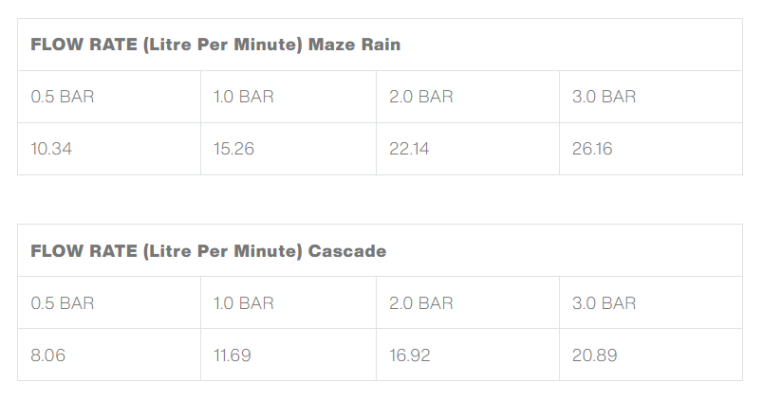Select the 10.34 flow rate value
Screen dimensions: 763x400
pyautogui.click(x=52, y=149)
